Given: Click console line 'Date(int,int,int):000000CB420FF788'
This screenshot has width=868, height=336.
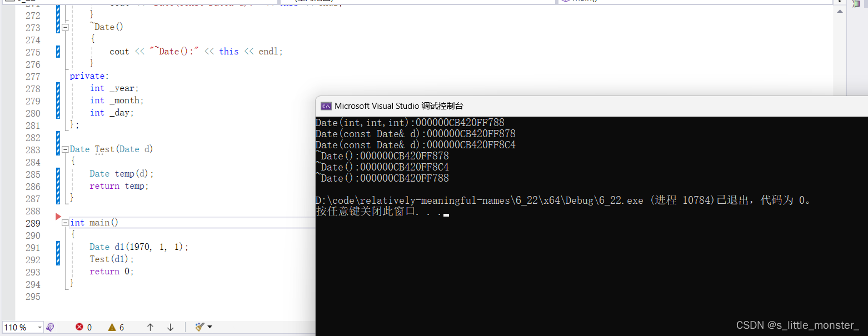Looking at the screenshot, I should tap(410, 123).
